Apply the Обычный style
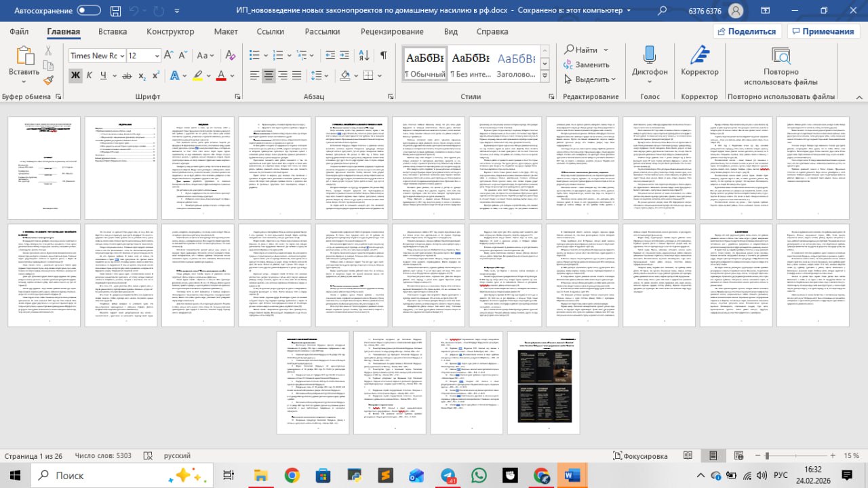 [x=425, y=64]
